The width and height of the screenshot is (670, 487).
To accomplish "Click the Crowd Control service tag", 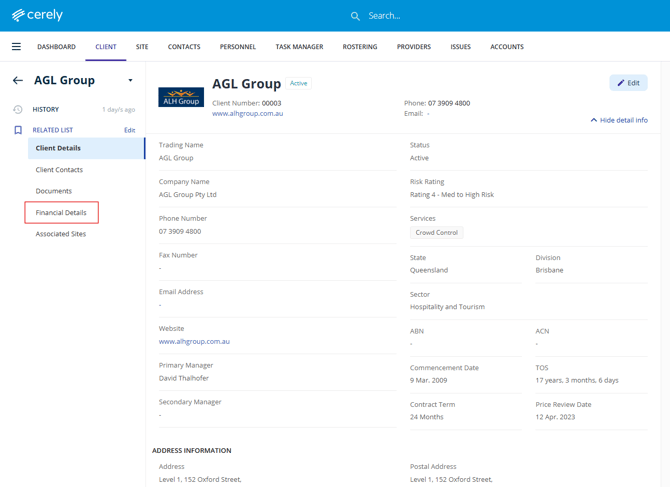I will [x=437, y=232].
